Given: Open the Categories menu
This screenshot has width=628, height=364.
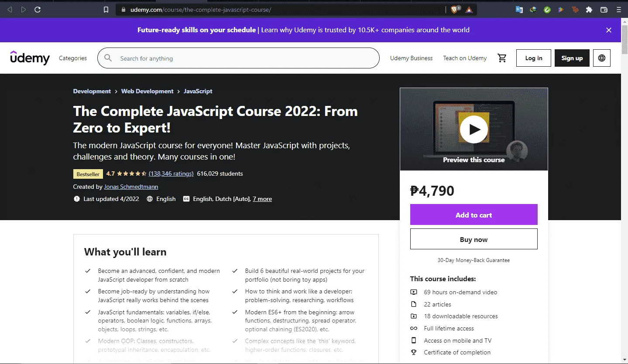Looking at the screenshot, I should (73, 58).
